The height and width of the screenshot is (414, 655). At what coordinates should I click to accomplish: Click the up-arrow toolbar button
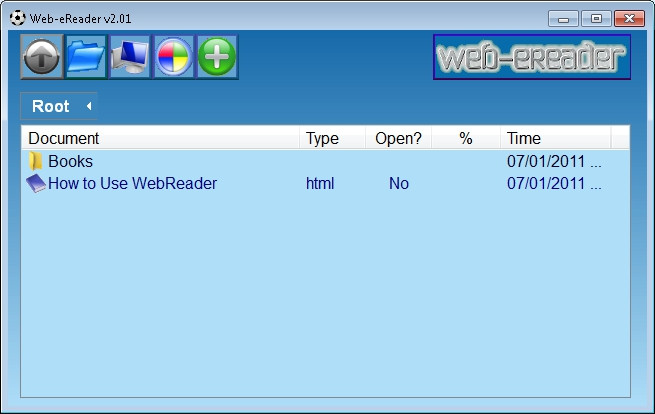coord(42,57)
